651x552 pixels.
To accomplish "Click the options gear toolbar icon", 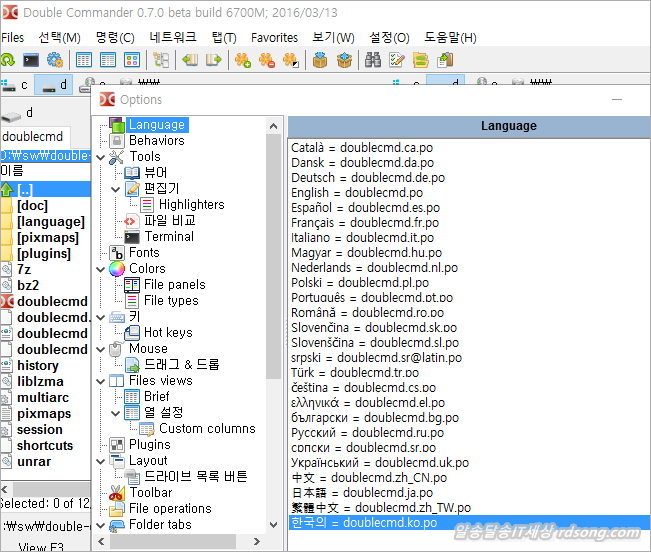I will 55,61.
